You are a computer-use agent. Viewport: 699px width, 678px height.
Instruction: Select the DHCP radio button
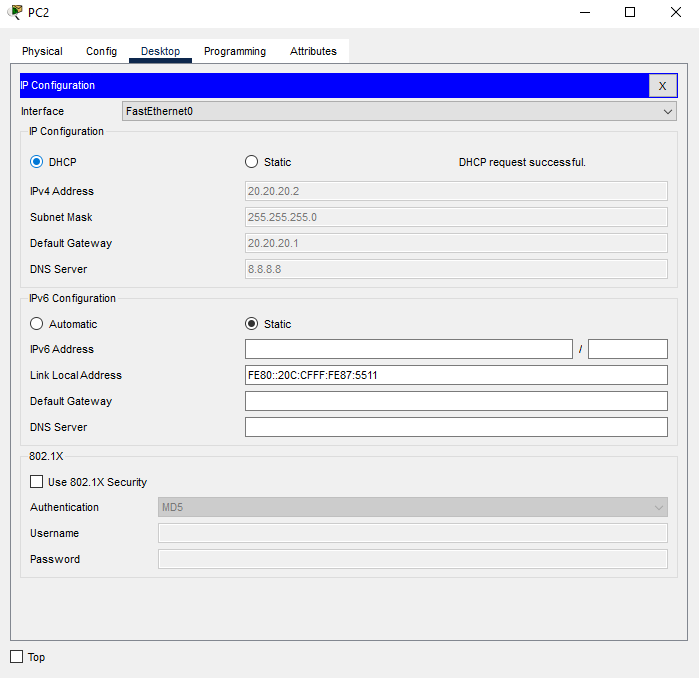[x=37, y=162]
